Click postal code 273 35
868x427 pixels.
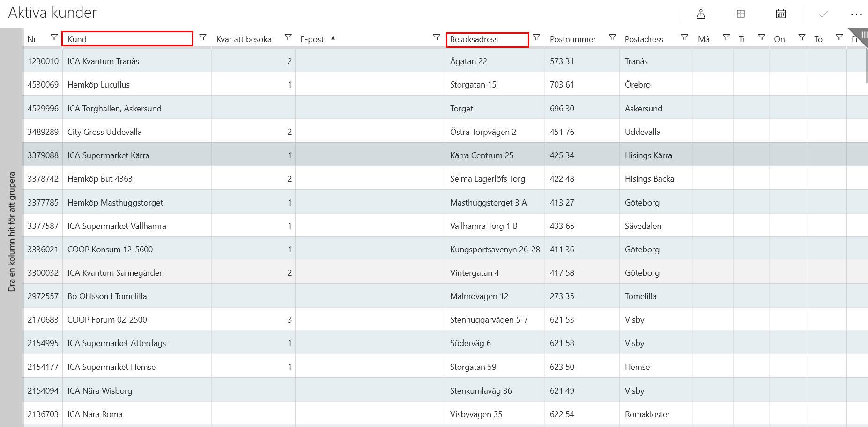562,296
